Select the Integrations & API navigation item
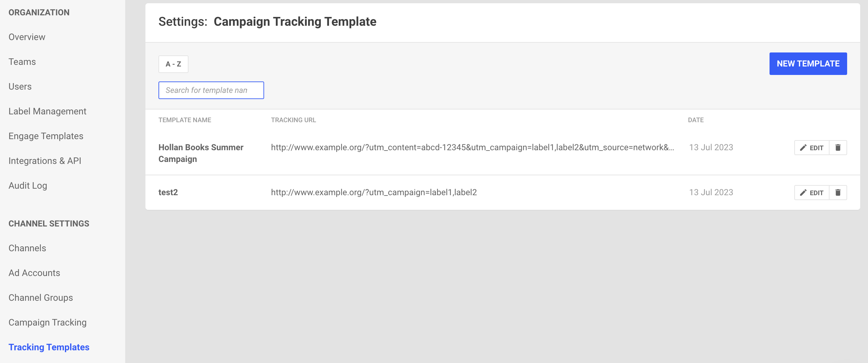 pos(45,160)
